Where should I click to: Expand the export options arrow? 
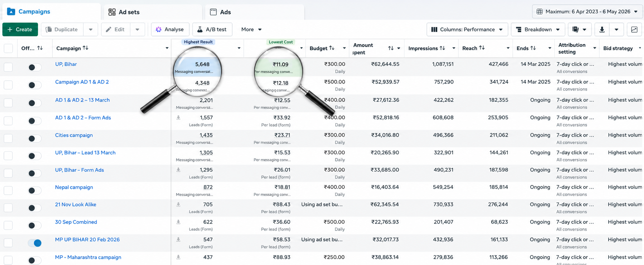[616, 29]
